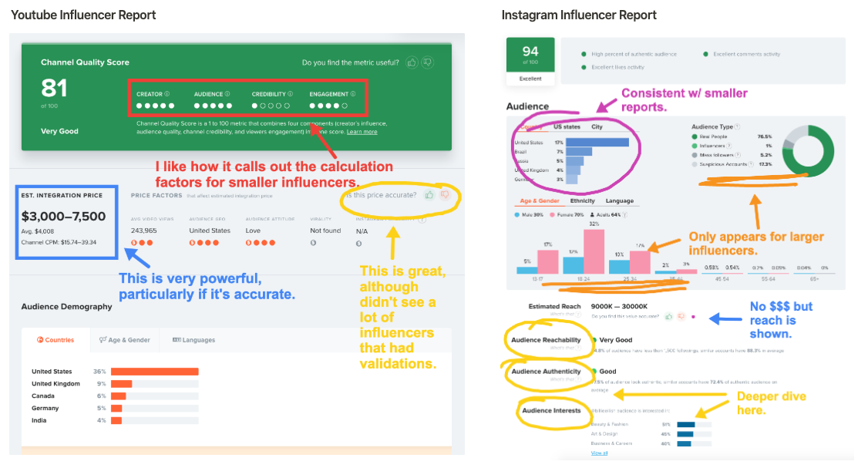868x468 pixels.
Task: Click the 94 of 100 score badge
Action: point(530,54)
